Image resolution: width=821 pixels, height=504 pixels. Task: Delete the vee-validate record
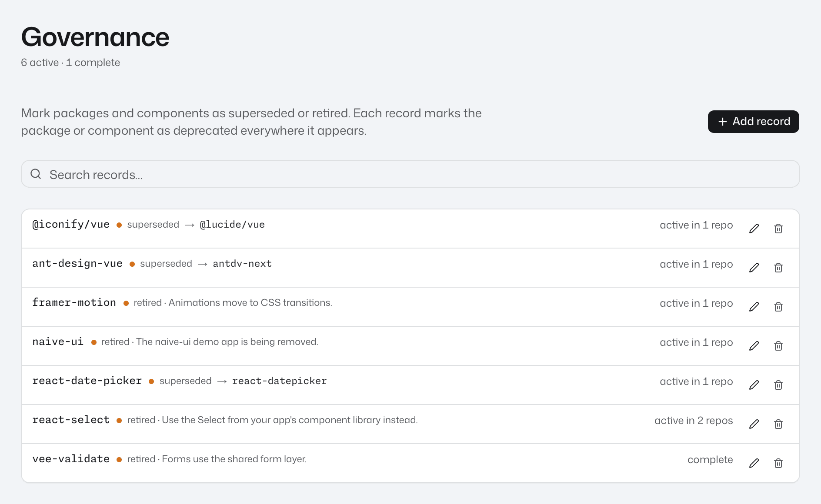click(x=778, y=463)
